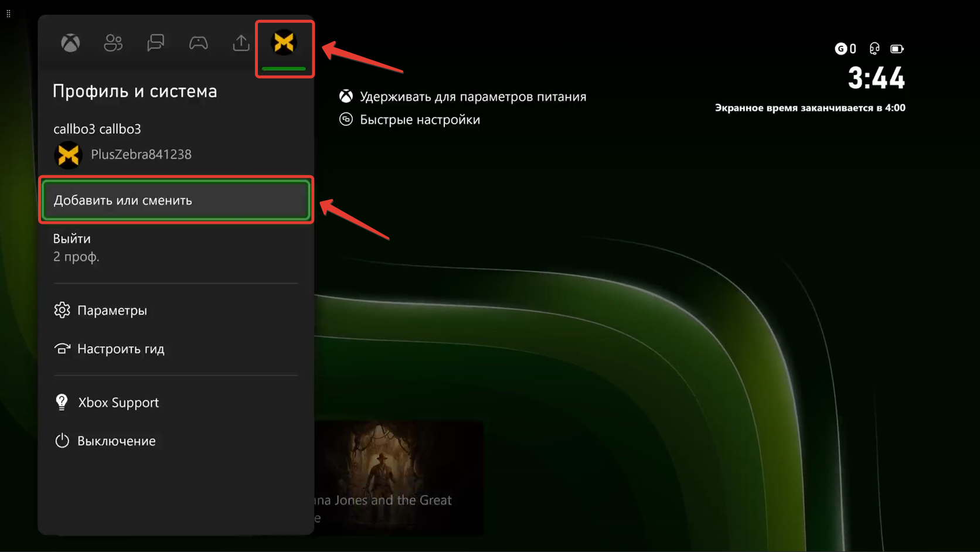Open the capture and share tab icon

pyautogui.click(x=241, y=43)
